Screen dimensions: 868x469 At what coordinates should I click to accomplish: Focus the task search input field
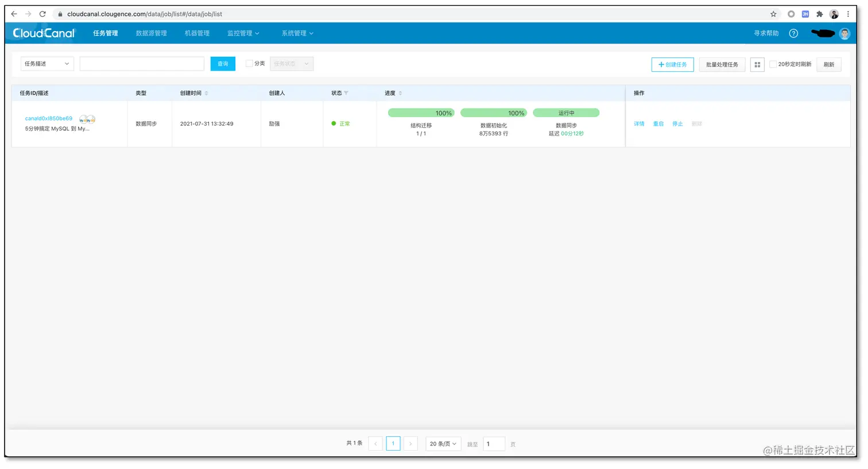[x=142, y=64]
